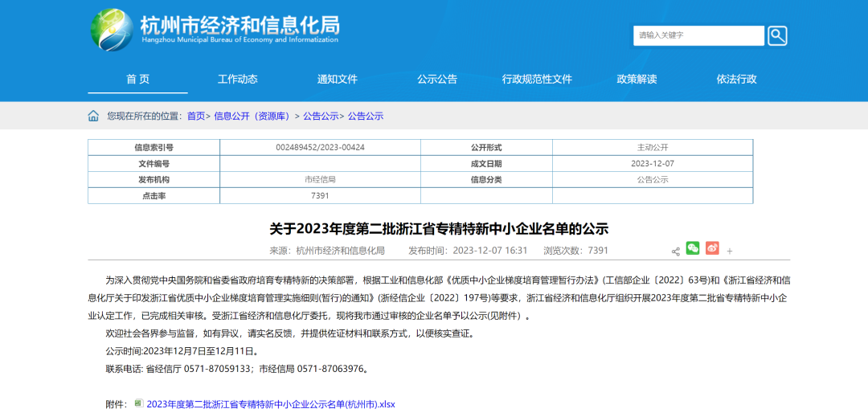
Task: Navigate to the 政策解读 section
Action: click(637, 79)
